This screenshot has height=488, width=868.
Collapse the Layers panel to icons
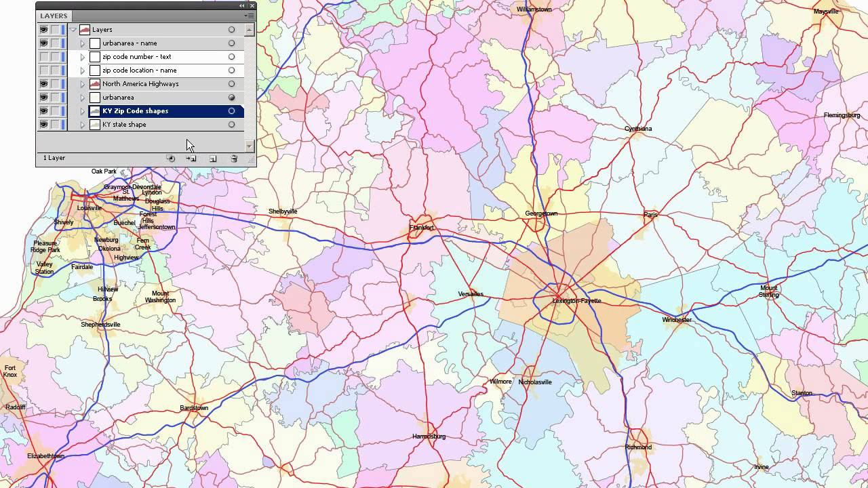[243, 6]
